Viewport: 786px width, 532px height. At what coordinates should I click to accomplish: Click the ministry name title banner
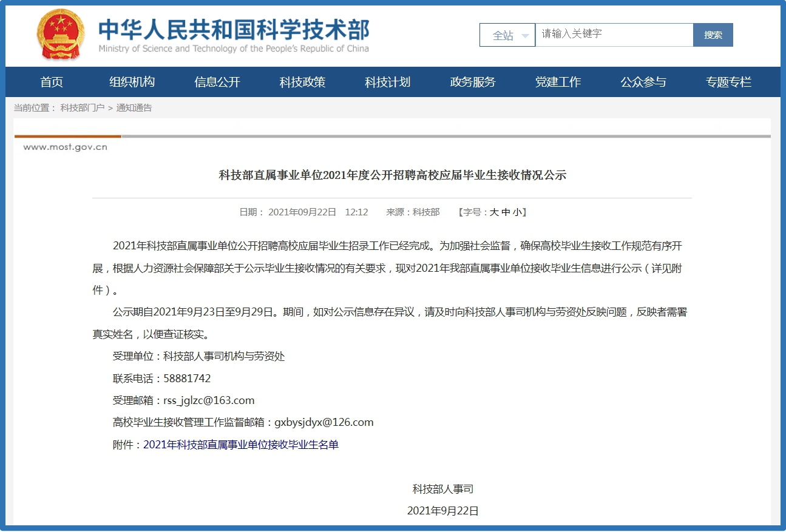pyautogui.click(x=234, y=35)
